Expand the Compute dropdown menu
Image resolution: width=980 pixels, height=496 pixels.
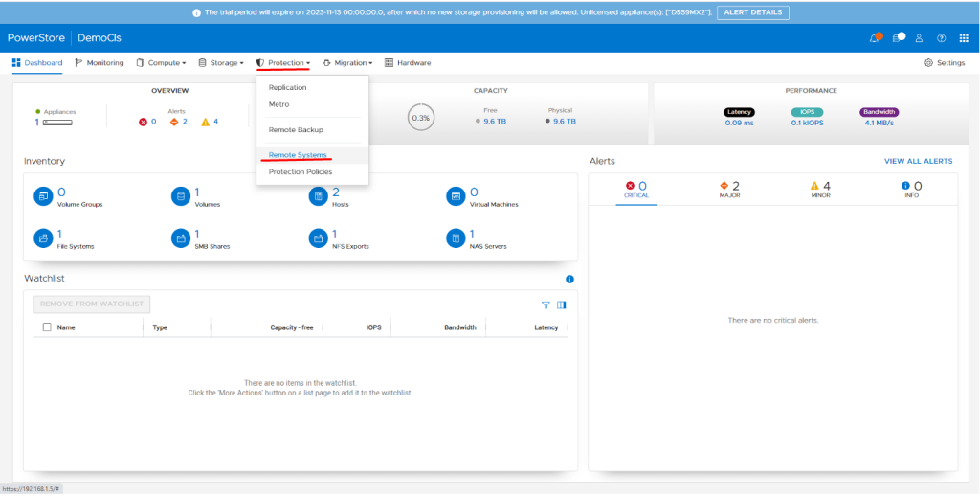(161, 63)
